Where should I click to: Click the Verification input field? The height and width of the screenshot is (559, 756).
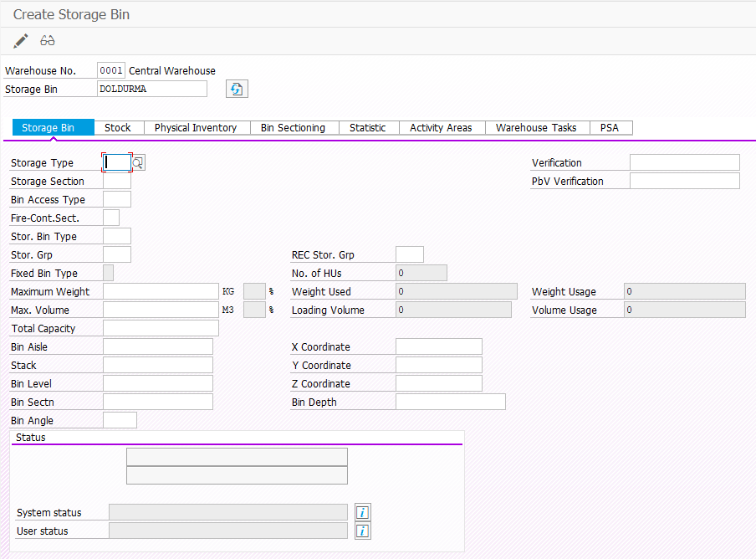[x=684, y=162]
